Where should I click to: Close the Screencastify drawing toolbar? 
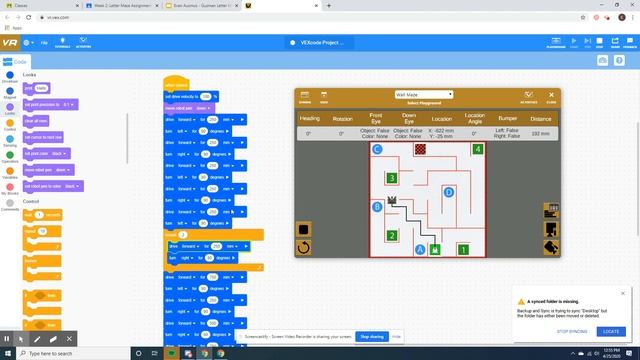[x=69, y=339]
